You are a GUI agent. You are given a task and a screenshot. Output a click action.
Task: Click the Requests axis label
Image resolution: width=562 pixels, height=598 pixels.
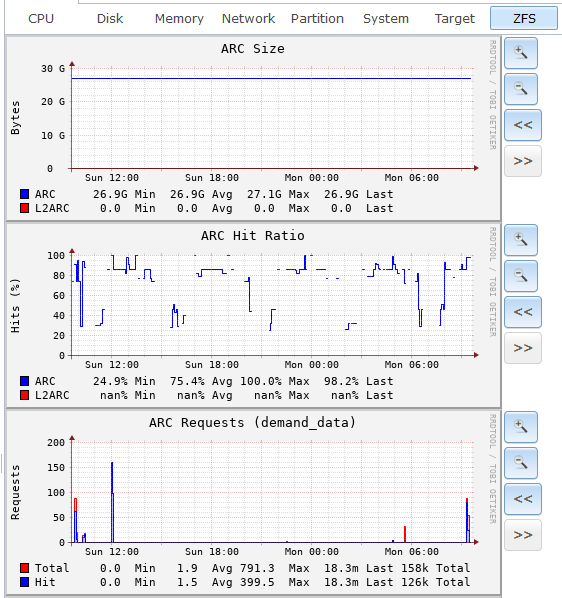(x=15, y=492)
